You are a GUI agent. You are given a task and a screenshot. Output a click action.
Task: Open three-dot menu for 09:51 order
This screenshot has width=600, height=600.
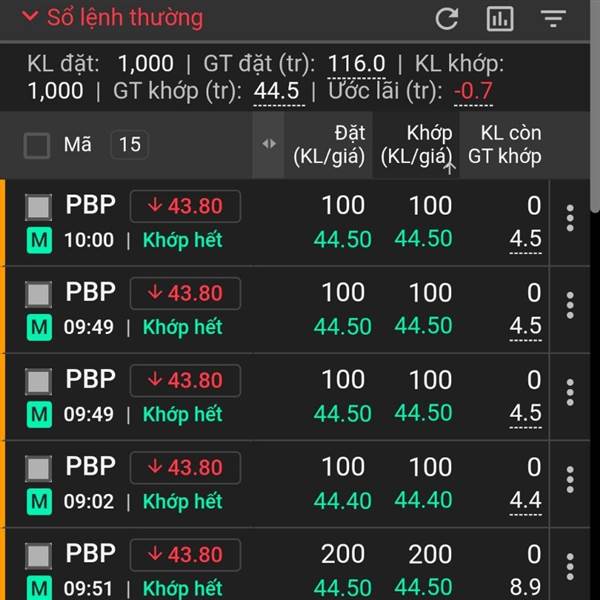(x=570, y=567)
